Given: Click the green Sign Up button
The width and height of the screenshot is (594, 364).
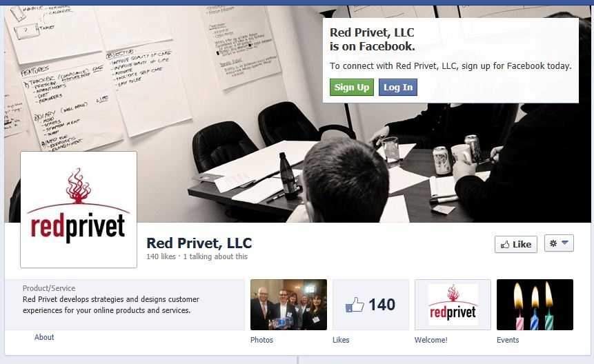Looking at the screenshot, I should 352,88.
